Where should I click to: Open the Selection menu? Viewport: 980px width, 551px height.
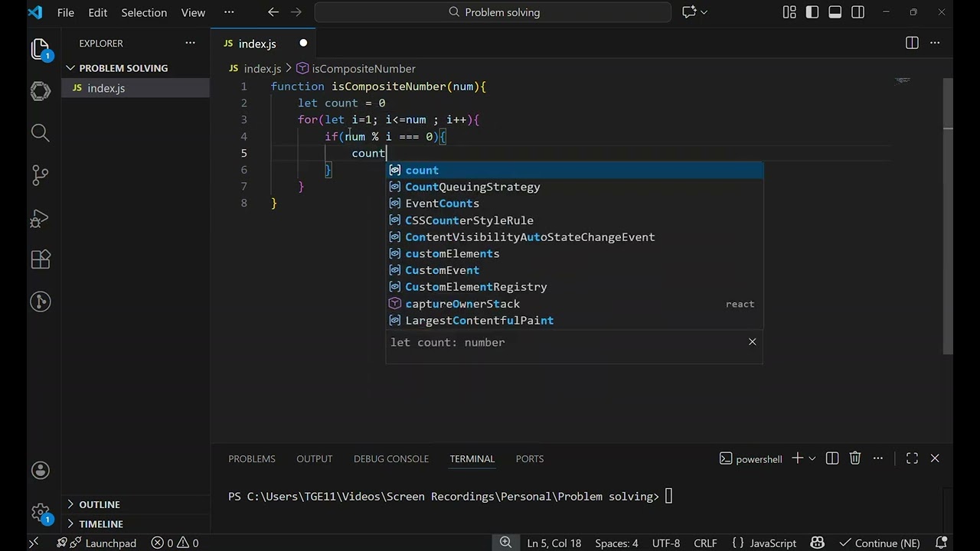pyautogui.click(x=144, y=12)
